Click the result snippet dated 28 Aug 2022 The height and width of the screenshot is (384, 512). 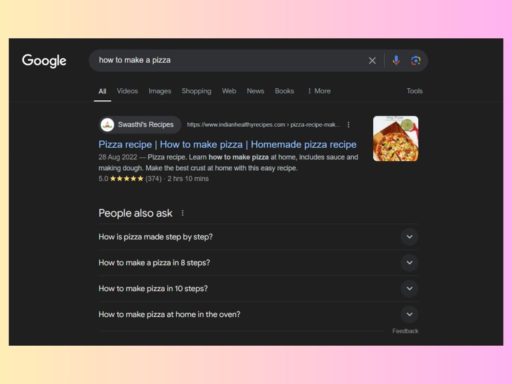[x=228, y=163]
